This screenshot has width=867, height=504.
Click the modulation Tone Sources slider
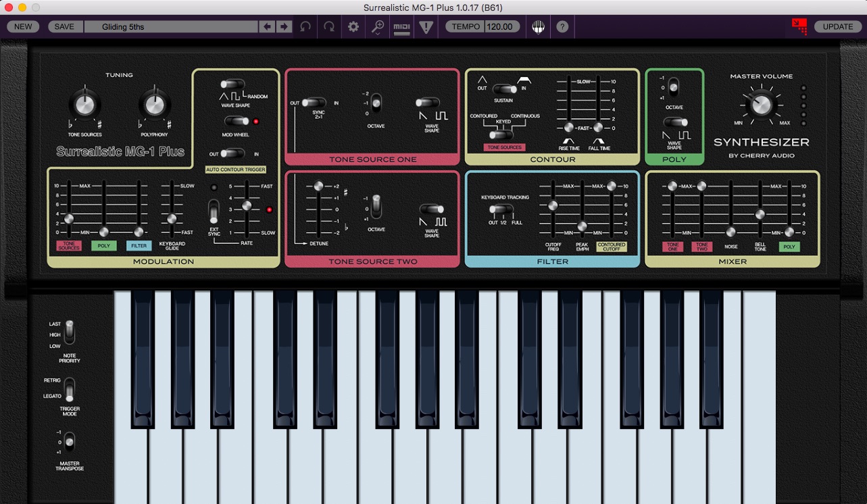[68, 219]
